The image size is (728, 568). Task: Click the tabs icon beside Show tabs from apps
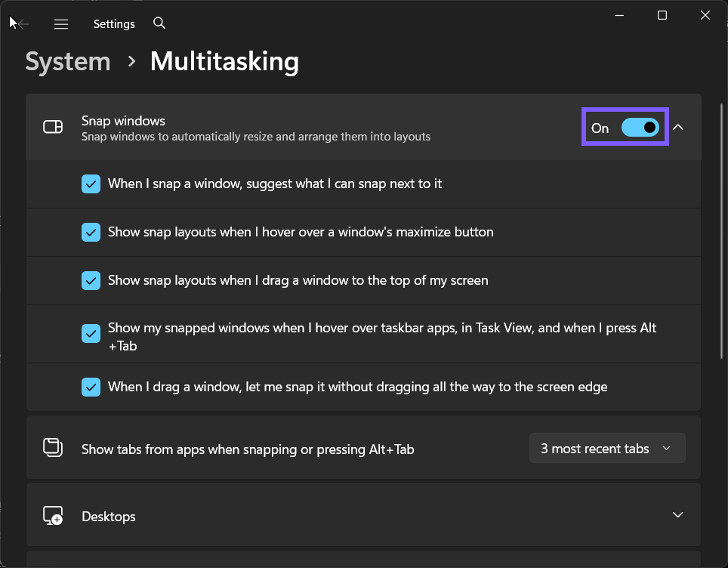(x=53, y=448)
